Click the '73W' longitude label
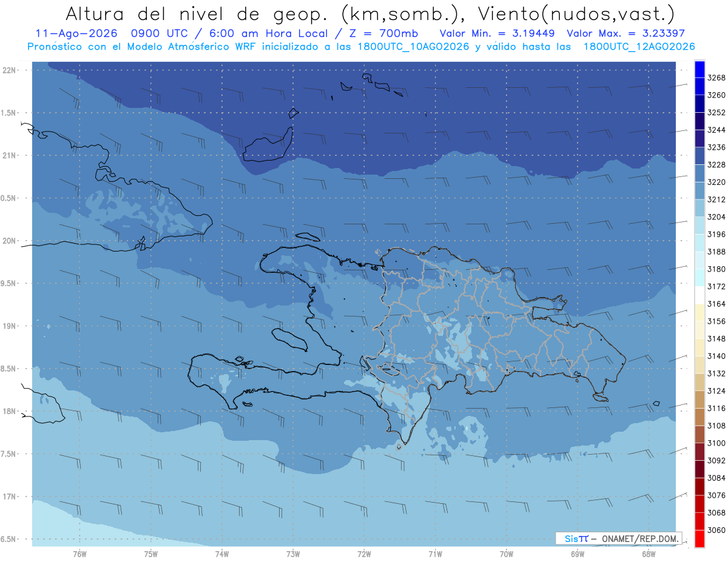This screenshot has width=728, height=562. coord(293,554)
